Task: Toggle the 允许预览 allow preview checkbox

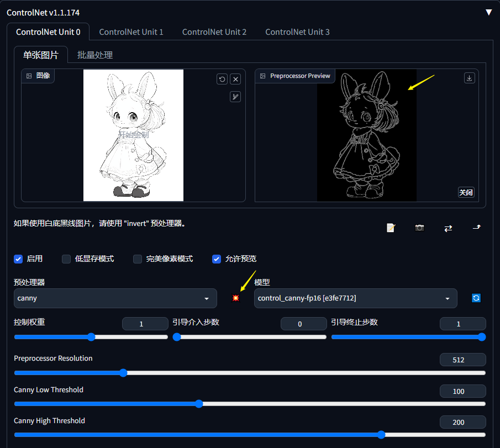Action: pos(217,259)
